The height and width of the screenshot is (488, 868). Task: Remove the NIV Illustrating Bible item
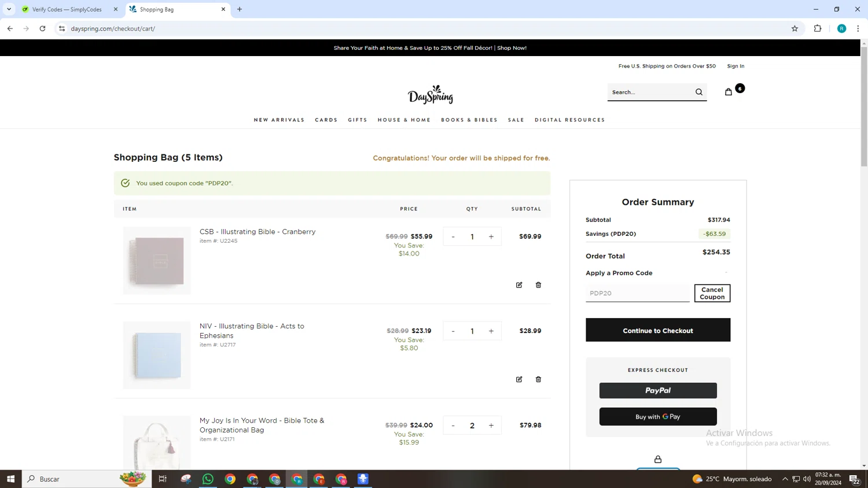pos(538,379)
